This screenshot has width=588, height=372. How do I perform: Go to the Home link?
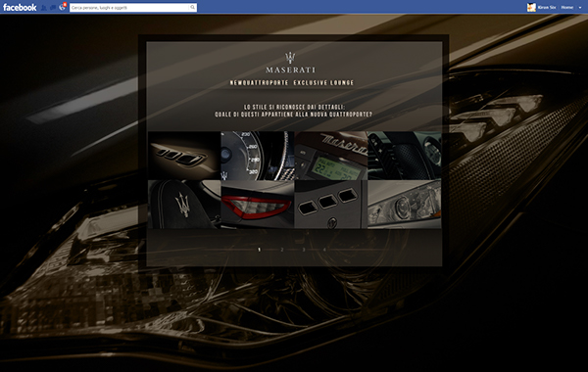[x=567, y=7]
